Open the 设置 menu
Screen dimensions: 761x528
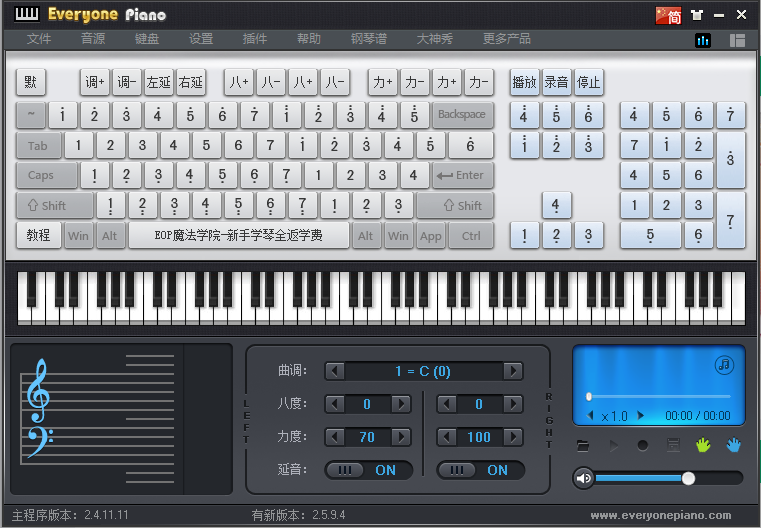201,39
